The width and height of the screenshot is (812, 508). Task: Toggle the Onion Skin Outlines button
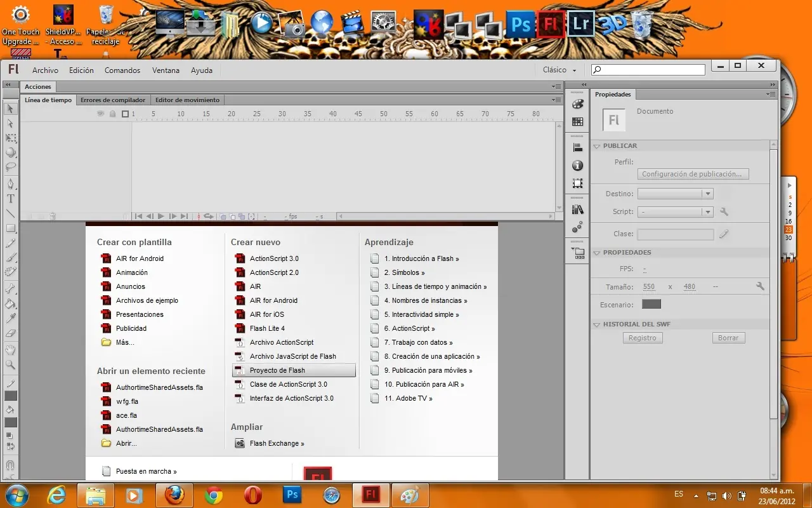pyautogui.click(x=232, y=217)
